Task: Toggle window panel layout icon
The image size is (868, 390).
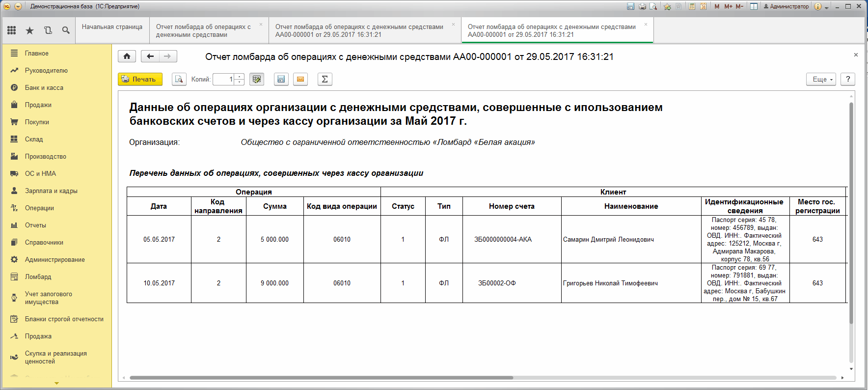Action: 754,6
